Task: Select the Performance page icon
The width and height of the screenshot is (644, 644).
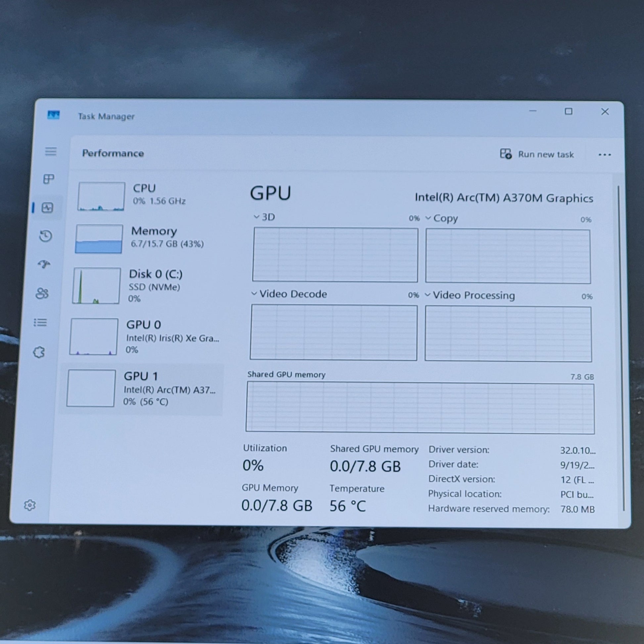Action: (x=47, y=208)
